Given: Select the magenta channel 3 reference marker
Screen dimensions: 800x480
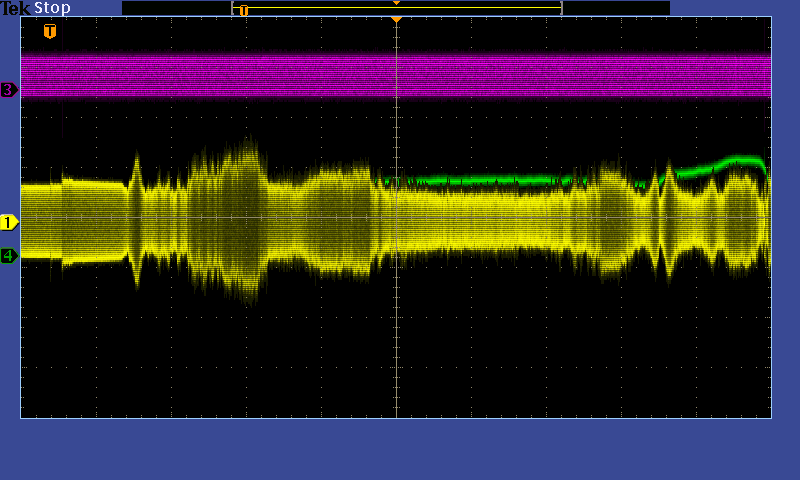Looking at the screenshot, I should tap(9, 90).
